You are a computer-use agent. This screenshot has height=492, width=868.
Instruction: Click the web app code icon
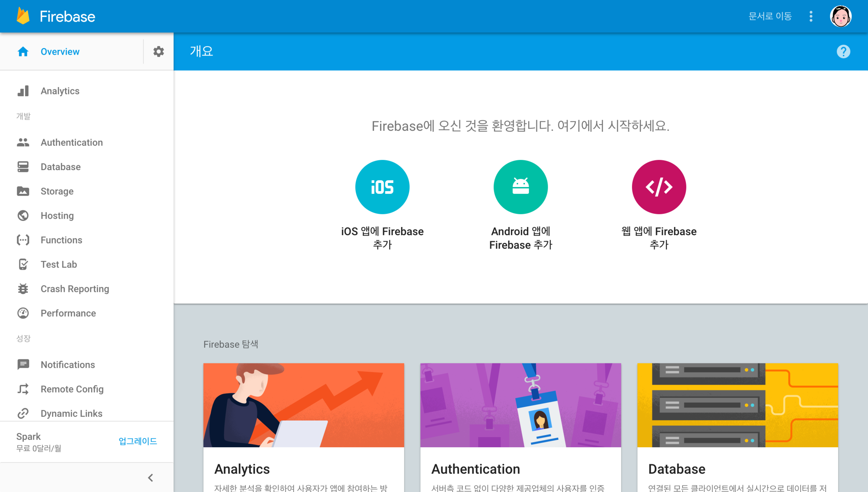pos(659,187)
